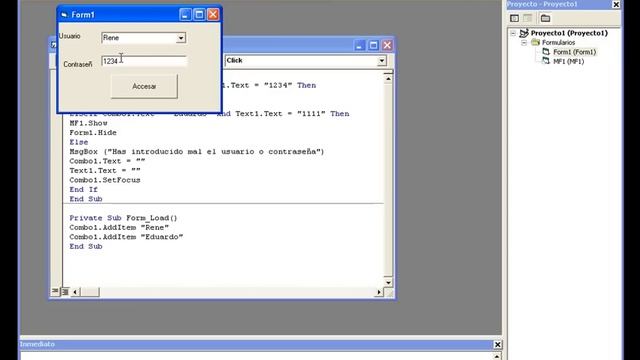Click the View Code icon in the Project panel
This screenshot has width=640, height=360.
pos(514,18)
